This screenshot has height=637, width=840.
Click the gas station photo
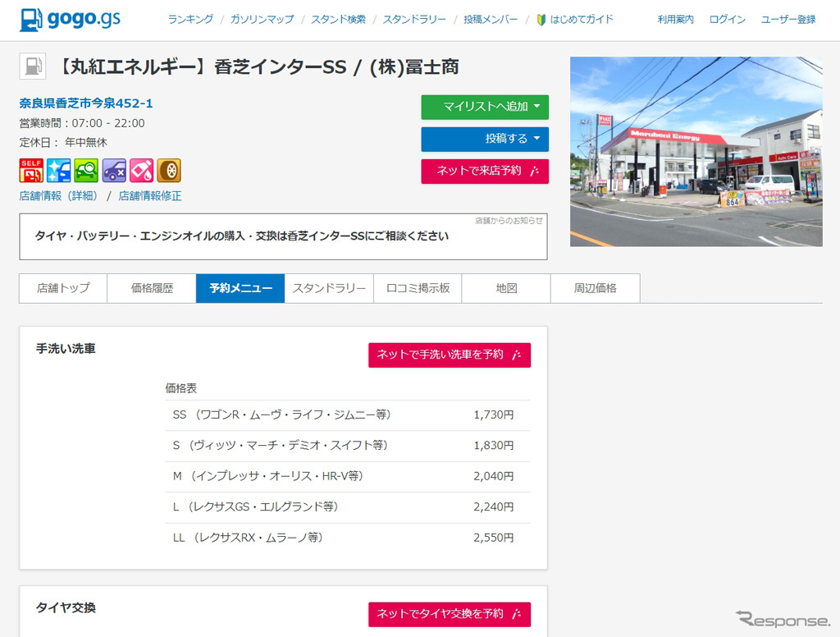click(696, 152)
